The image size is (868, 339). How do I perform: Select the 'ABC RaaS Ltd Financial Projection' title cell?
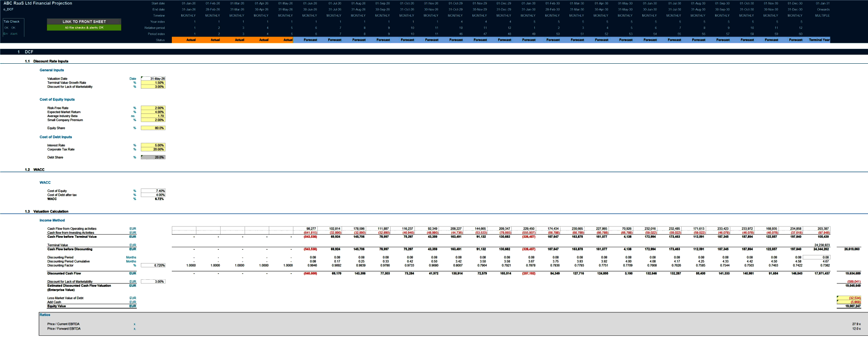click(x=38, y=3)
